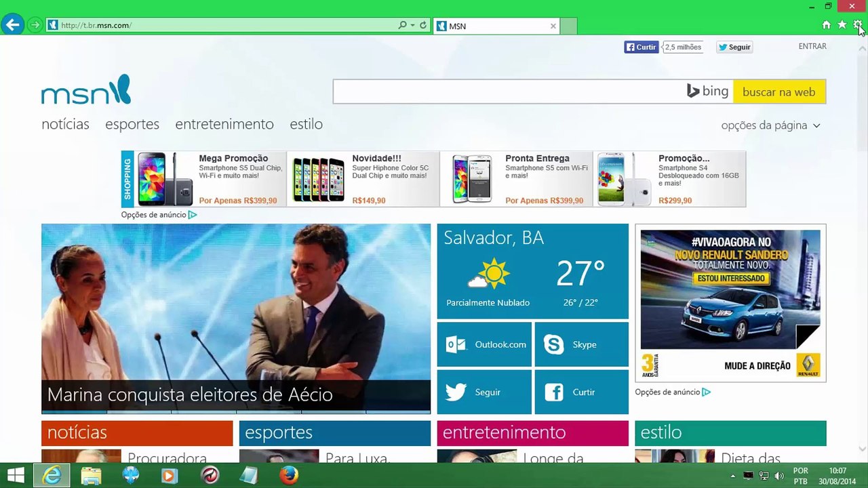
Task: Open the Pronta Entrega smartphone ad
Action: tap(516, 179)
